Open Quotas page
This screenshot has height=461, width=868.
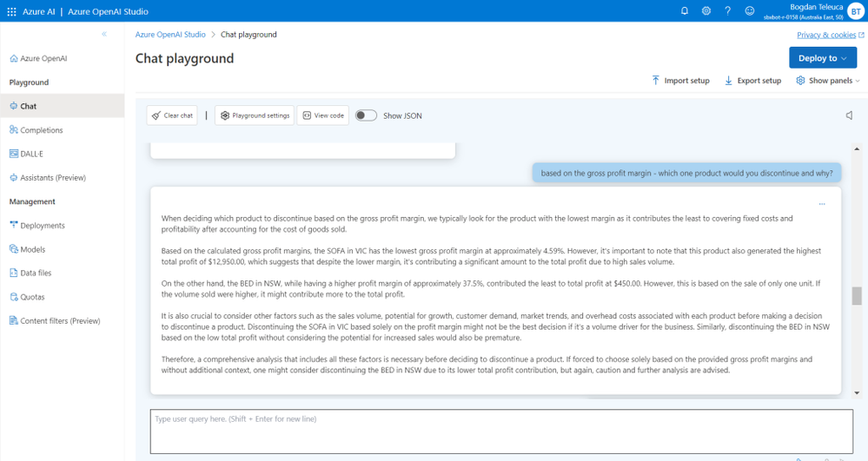[x=27, y=297]
